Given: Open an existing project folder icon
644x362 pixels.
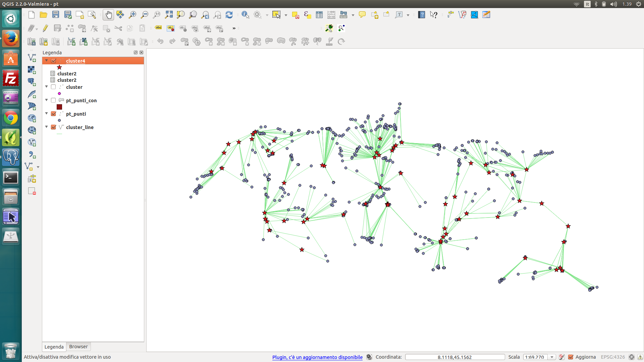Looking at the screenshot, I should pos(43,15).
